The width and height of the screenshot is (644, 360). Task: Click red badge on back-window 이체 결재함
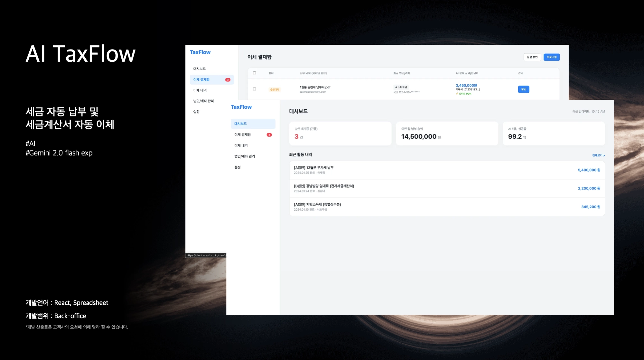click(228, 79)
